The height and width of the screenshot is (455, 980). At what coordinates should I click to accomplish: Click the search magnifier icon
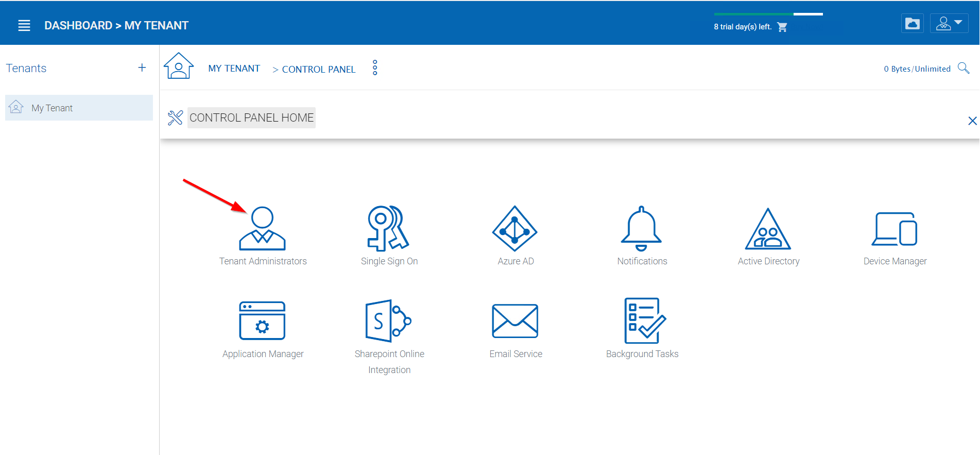coord(964,68)
